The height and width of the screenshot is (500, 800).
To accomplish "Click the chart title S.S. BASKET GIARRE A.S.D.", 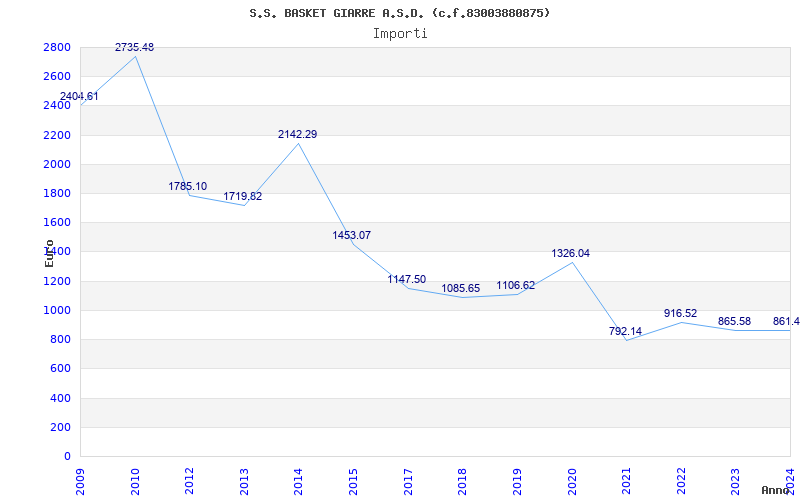I will coord(399,13).
